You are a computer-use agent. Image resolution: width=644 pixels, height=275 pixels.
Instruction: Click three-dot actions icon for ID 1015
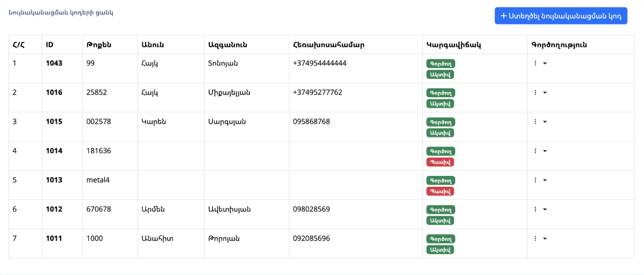535,122
